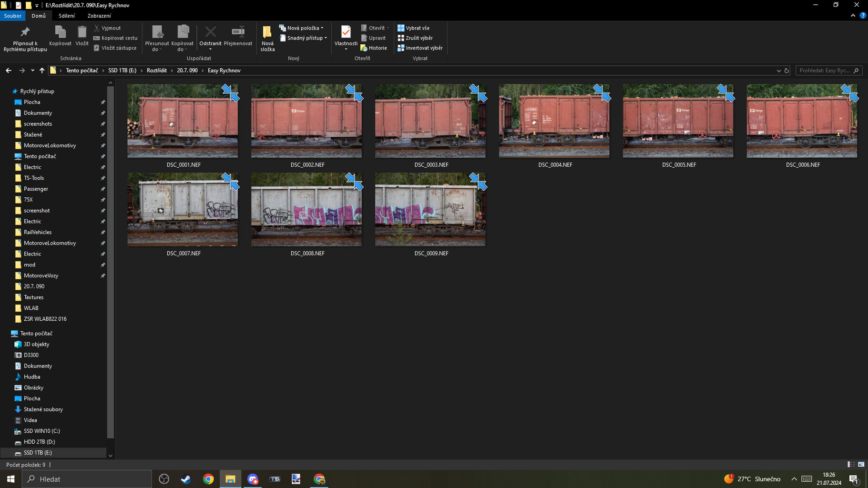Switch to the Sdílení ribbon tab
This screenshot has width=868, height=488.
point(67,16)
